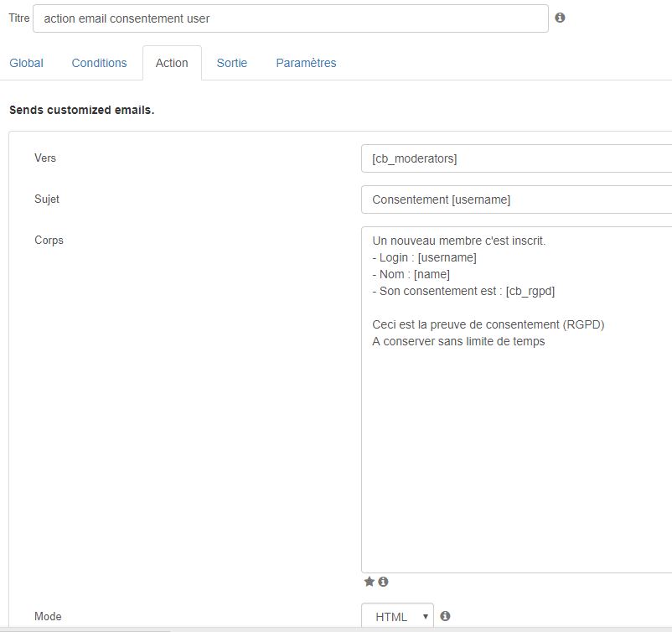Click the Corps field label
The height and width of the screenshot is (632, 672).
point(49,240)
